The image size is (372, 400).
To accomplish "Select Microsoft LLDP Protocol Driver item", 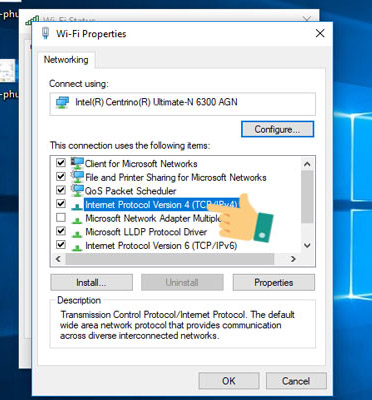I will tap(146, 232).
